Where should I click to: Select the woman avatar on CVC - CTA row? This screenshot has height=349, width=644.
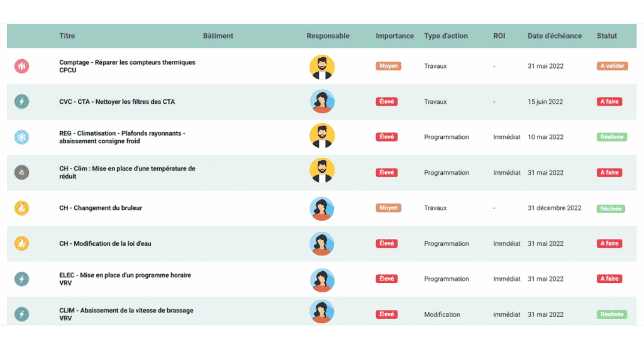322,102
